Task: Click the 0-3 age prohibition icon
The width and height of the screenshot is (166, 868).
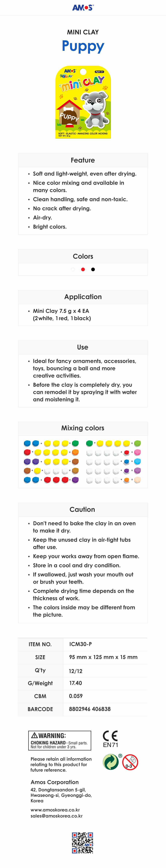Action: click(130, 762)
